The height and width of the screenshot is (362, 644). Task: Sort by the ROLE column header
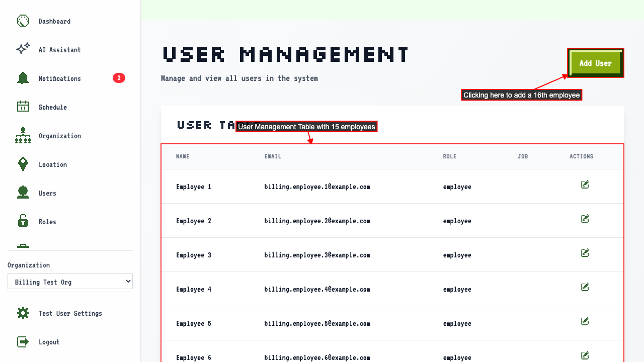click(x=450, y=156)
